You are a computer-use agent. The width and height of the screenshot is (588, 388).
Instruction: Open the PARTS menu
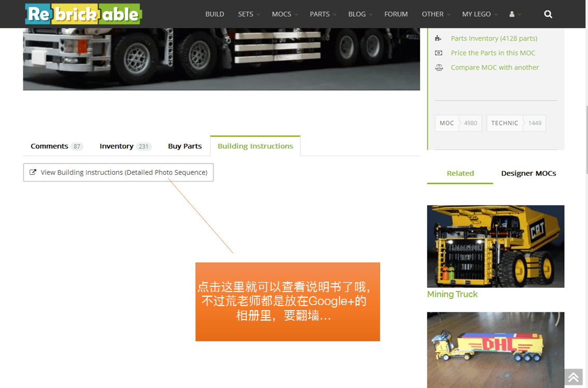[x=323, y=14]
